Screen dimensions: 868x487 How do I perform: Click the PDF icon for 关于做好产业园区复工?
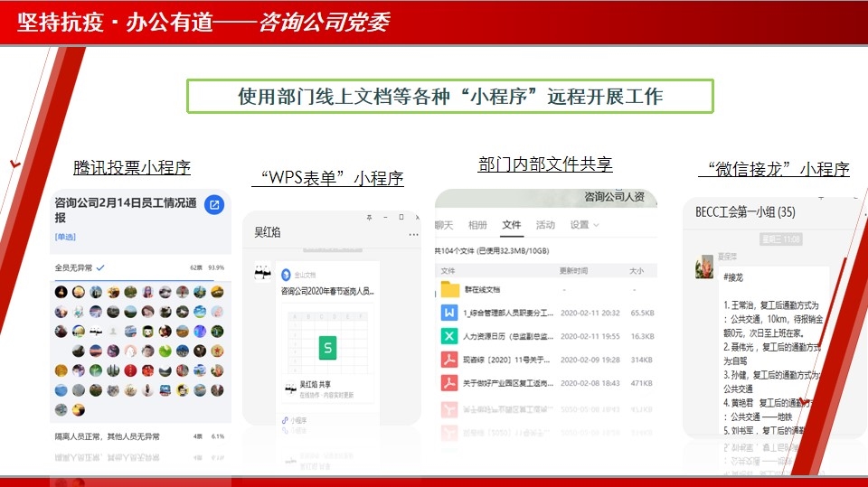[449, 383]
